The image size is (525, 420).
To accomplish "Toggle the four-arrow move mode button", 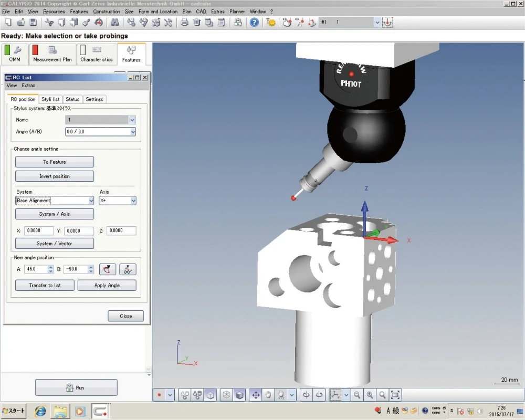I will (256, 395).
